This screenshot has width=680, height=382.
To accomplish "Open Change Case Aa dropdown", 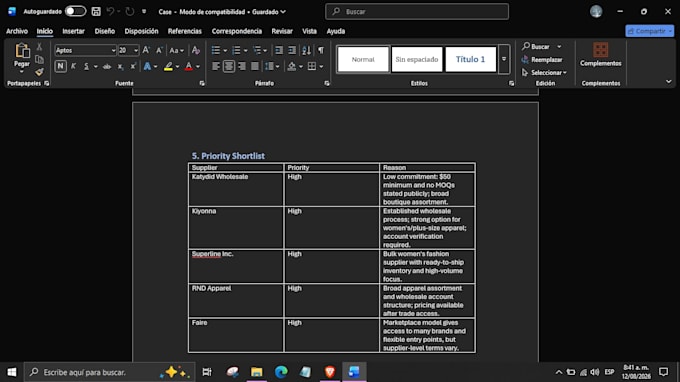I will click(x=176, y=50).
